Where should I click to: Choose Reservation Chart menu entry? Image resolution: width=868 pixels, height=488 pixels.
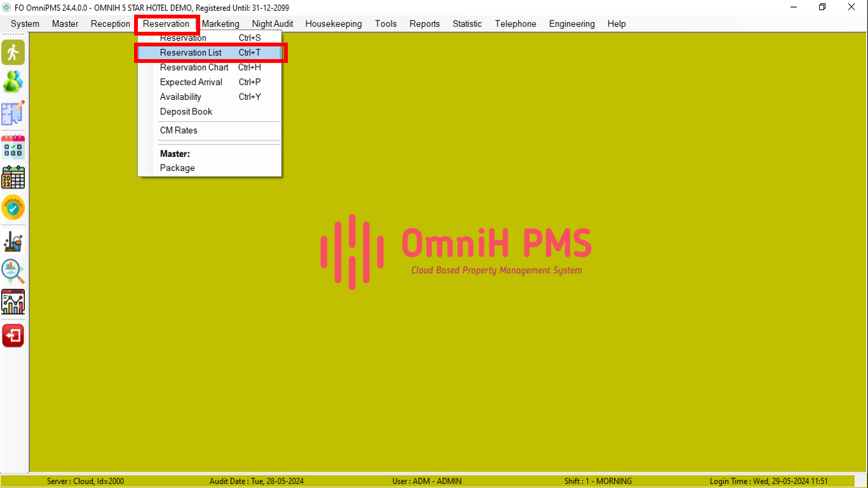210,67
